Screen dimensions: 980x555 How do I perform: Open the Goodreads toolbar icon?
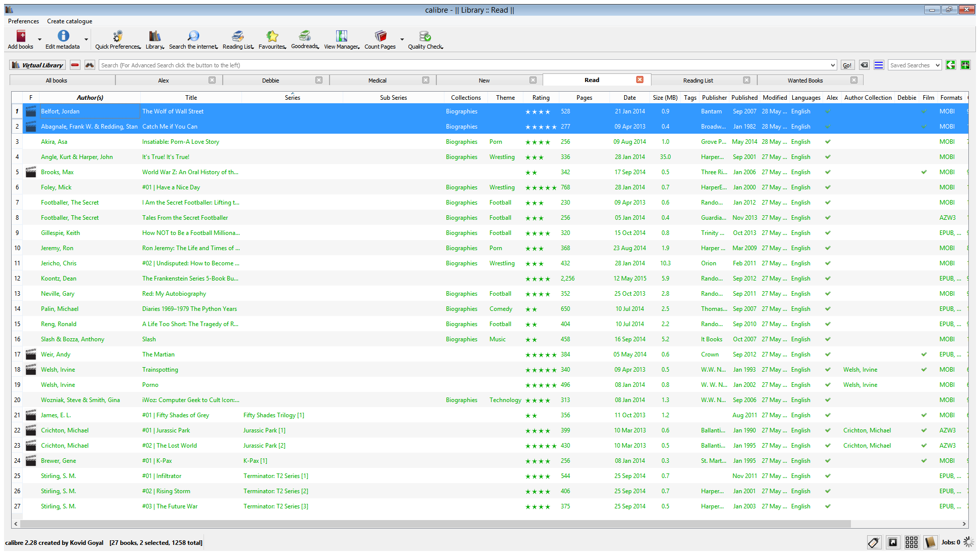305,36
